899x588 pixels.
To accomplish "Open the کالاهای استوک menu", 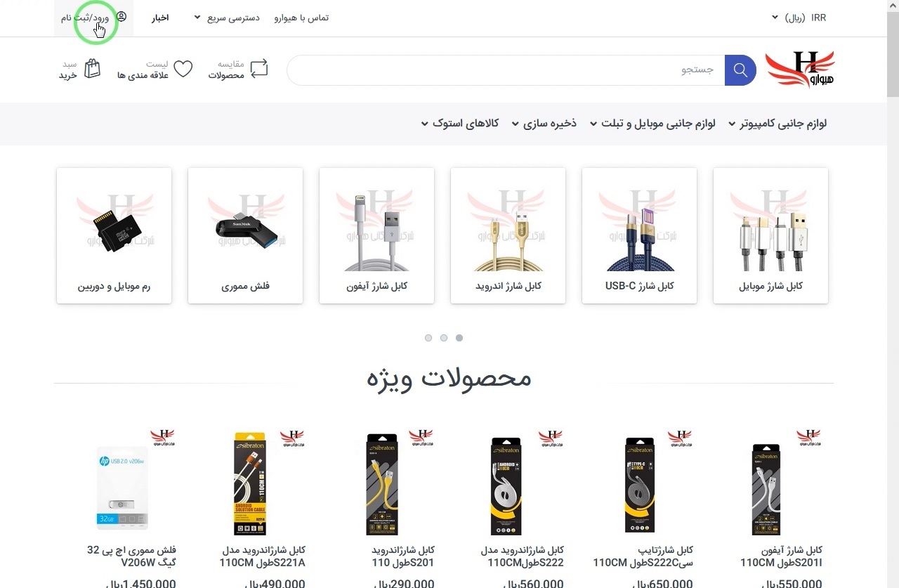I will point(459,124).
